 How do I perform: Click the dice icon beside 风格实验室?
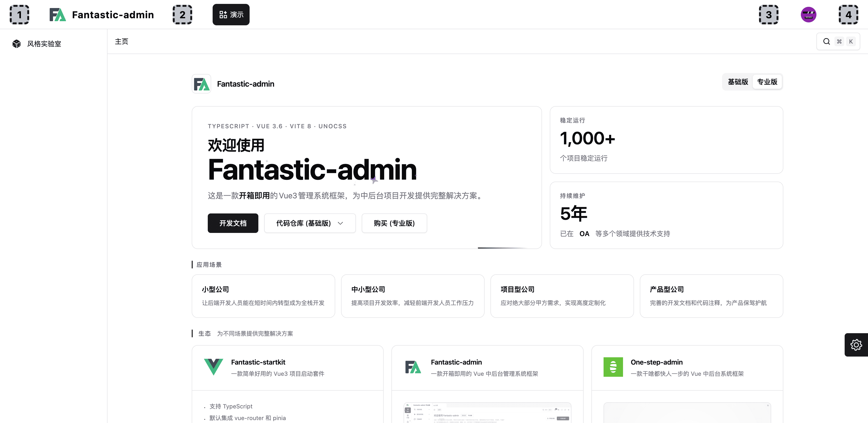tap(17, 44)
